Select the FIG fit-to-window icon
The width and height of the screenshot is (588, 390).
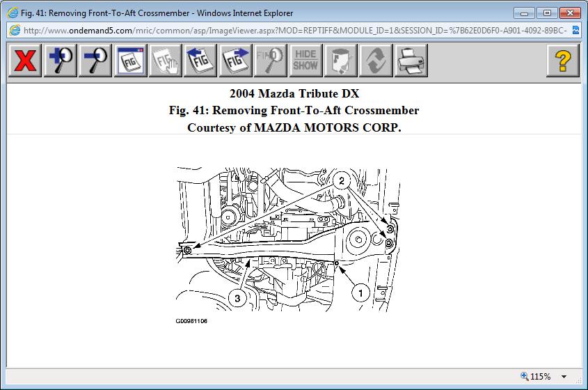pos(131,61)
